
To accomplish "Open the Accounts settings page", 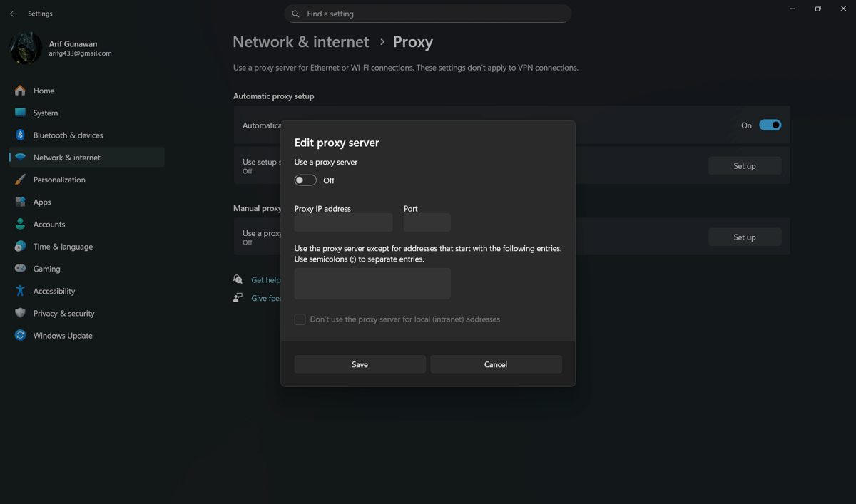I will [49, 225].
